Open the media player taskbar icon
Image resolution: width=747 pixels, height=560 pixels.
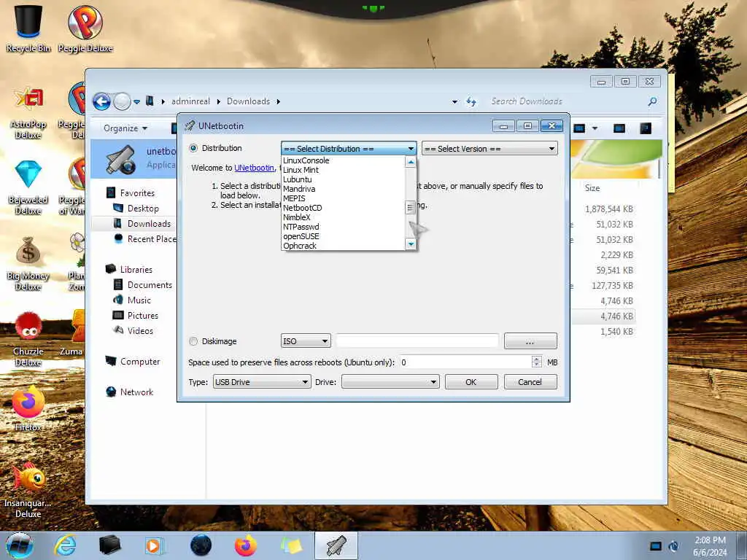click(x=154, y=545)
